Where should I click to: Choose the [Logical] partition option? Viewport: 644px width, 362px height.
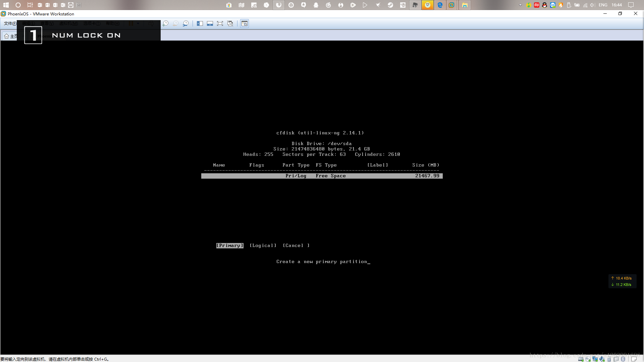pyautogui.click(x=263, y=246)
